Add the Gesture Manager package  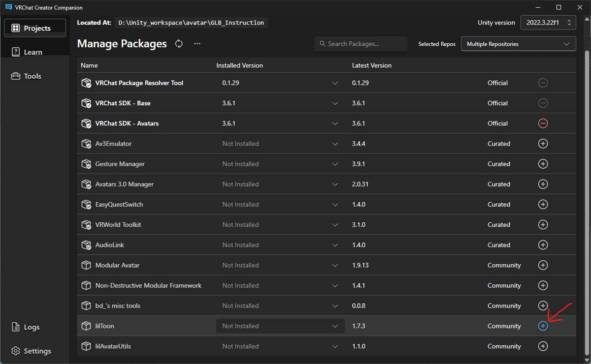coord(543,164)
